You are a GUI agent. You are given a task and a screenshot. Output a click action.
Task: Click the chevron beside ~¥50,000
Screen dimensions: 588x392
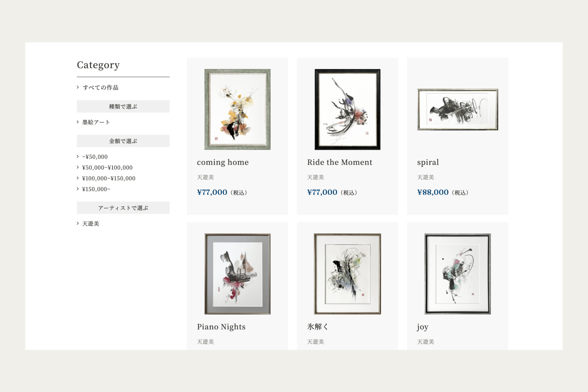pos(78,156)
